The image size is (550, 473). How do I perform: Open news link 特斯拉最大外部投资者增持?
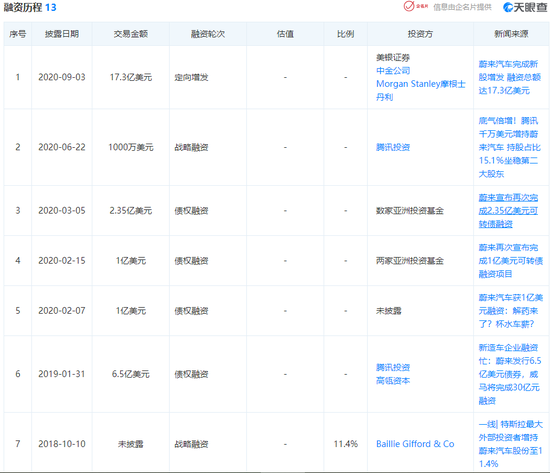(x=511, y=444)
